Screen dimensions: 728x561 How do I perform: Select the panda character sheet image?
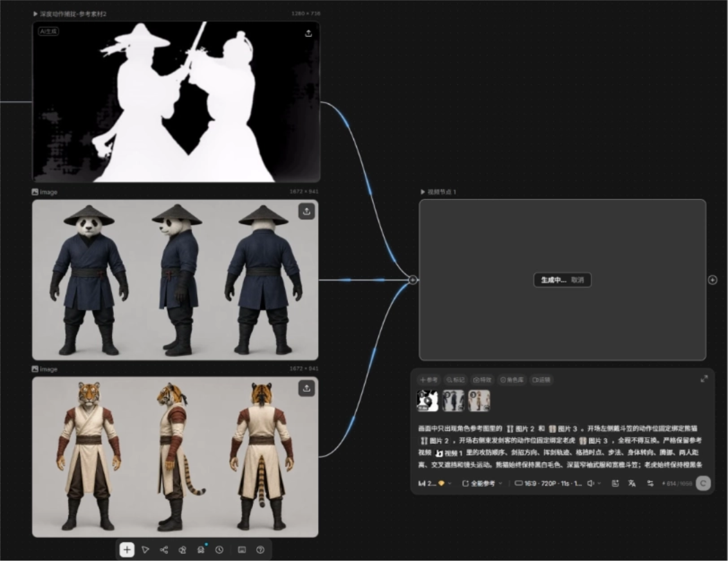(x=175, y=280)
